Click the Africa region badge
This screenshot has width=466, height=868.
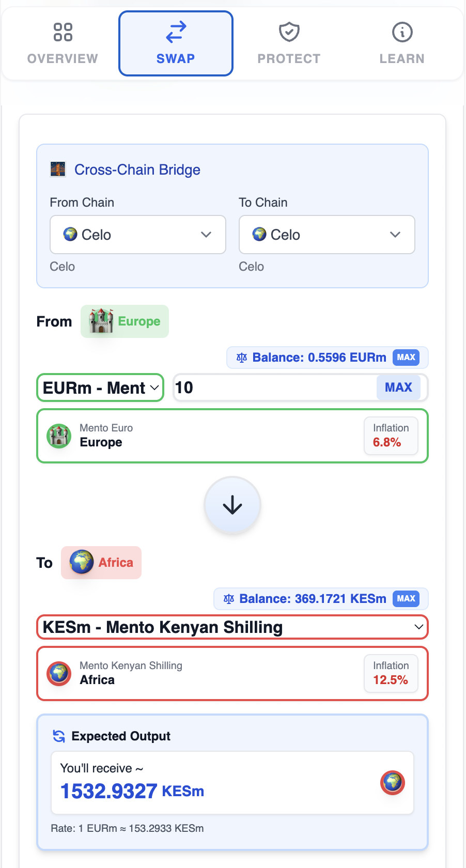101,563
